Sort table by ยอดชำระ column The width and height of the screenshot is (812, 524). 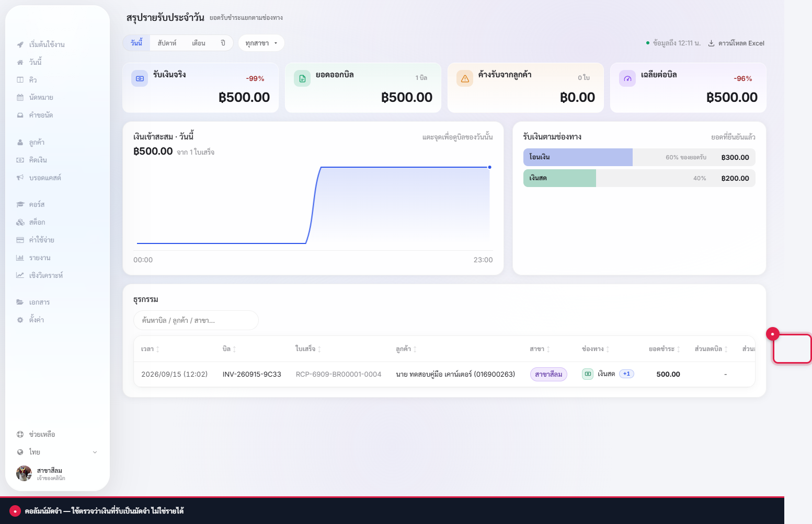click(665, 349)
